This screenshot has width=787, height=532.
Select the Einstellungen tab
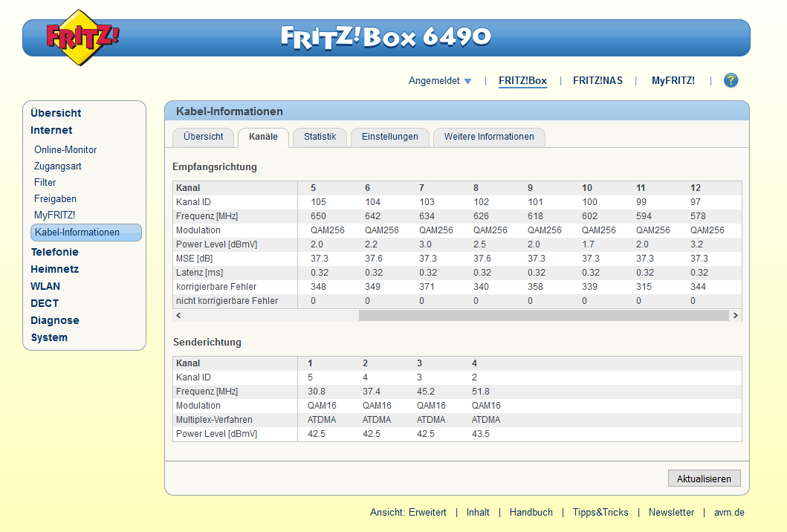389,137
